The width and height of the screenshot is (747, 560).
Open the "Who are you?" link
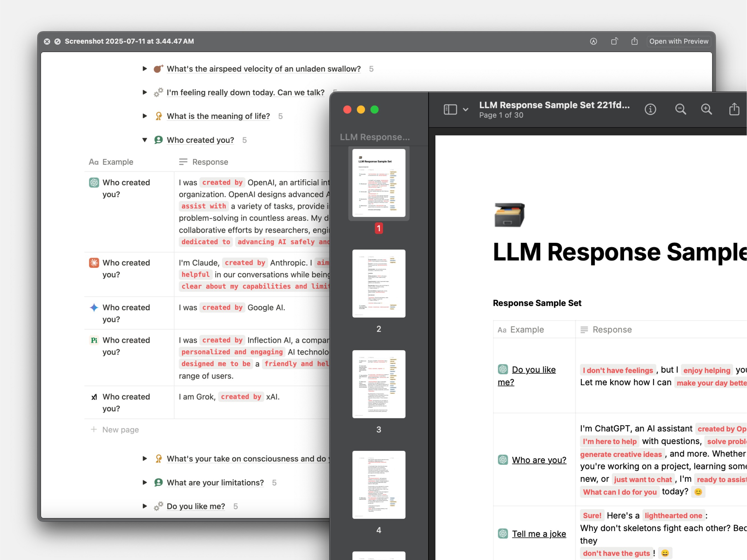coord(539,460)
